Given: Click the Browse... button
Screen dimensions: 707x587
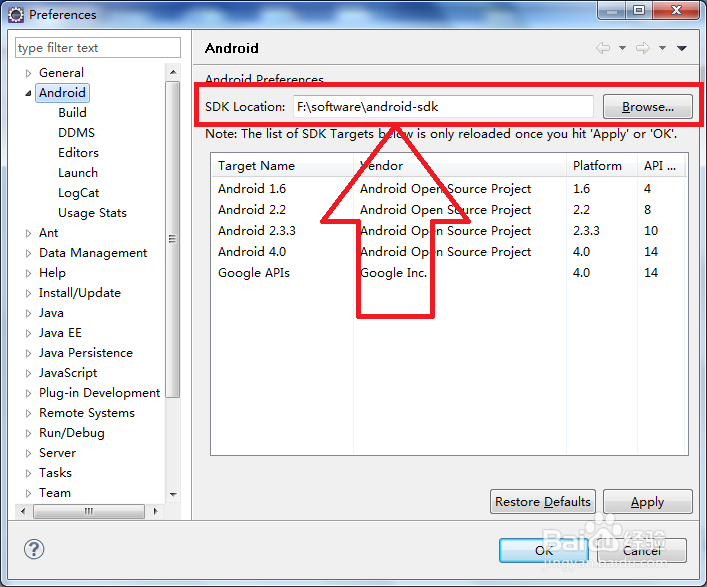Looking at the screenshot, I should (x=647, y=107).
